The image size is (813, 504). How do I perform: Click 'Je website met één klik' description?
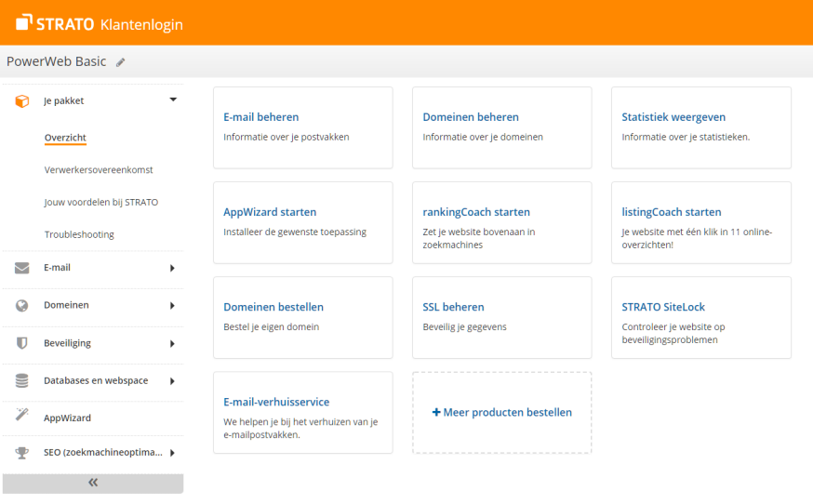coord(697,238)
